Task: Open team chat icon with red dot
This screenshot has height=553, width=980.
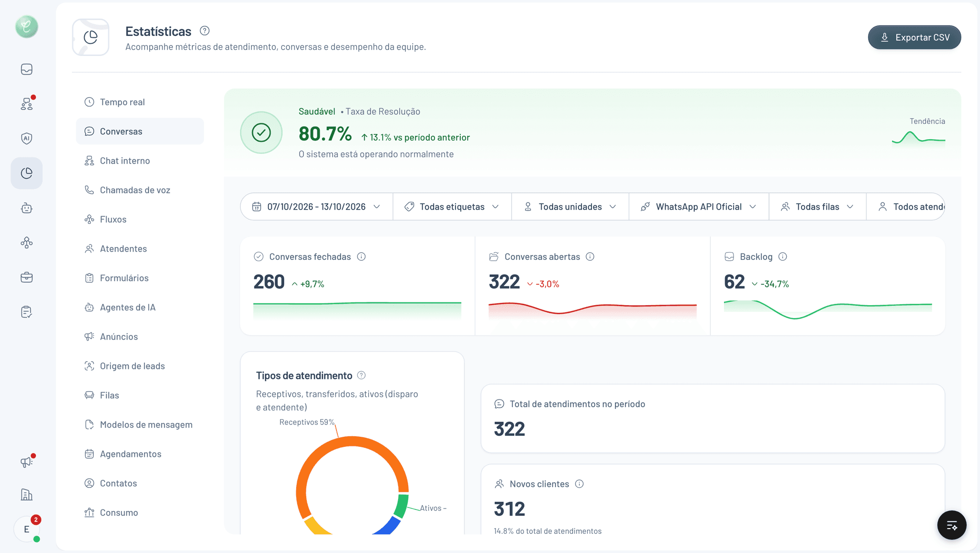Action: [27, 104]
